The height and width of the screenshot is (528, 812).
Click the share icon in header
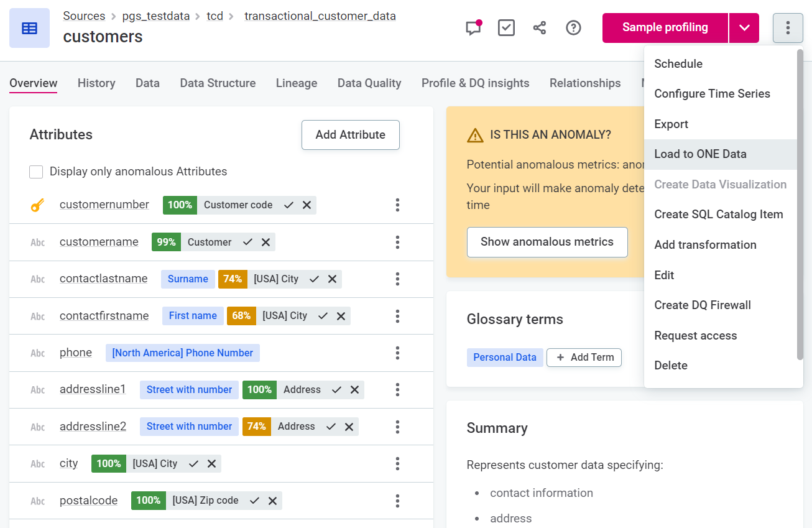540,28
